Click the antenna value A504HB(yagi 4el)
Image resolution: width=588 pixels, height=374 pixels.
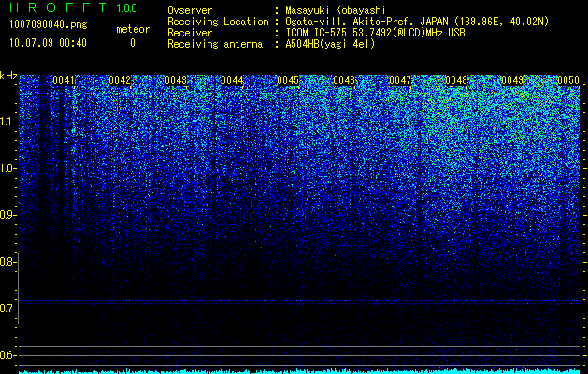tap(330, 44)
